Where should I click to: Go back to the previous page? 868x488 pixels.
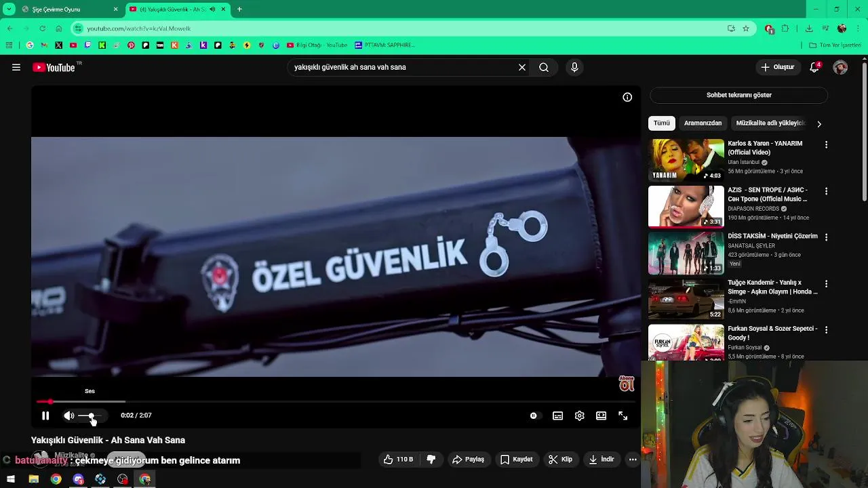pos(10,28)
